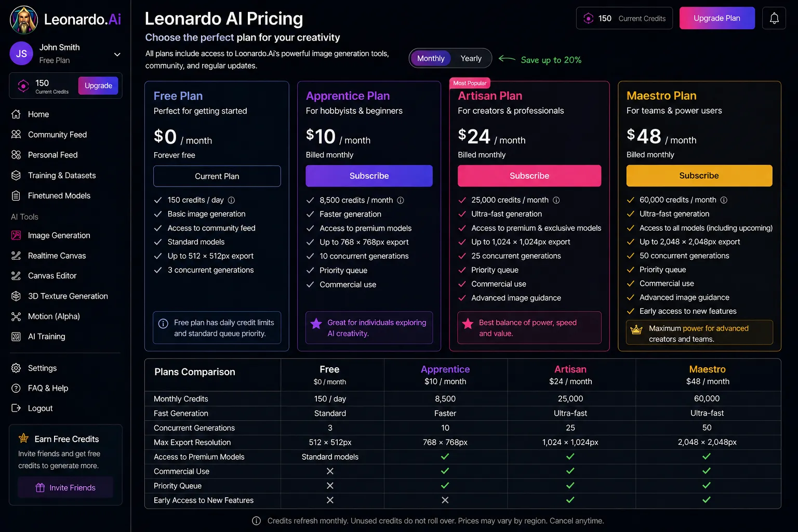Click the Settings gear icon
This screenshot has height=532, width=798.
(x=16, y=368)
